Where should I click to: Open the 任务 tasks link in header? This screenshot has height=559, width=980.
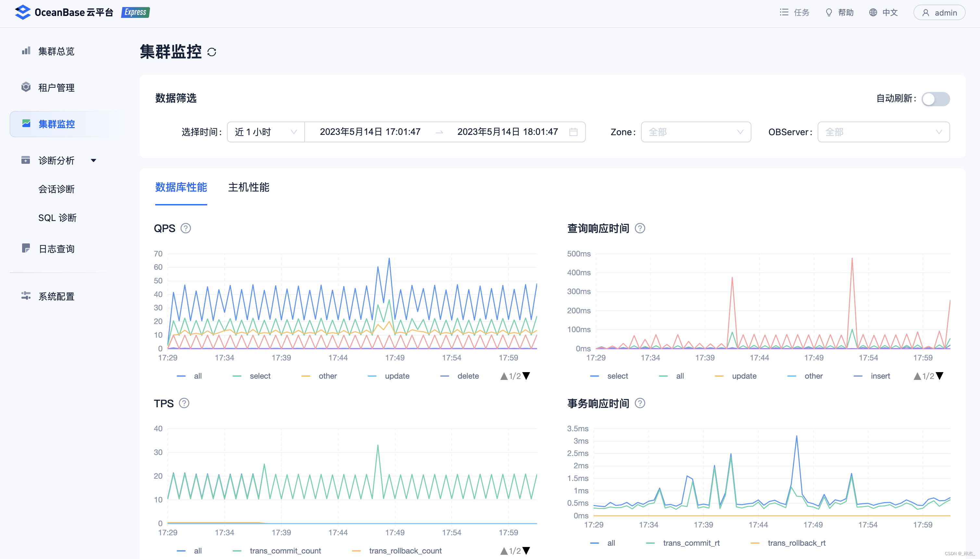[795, 13]
